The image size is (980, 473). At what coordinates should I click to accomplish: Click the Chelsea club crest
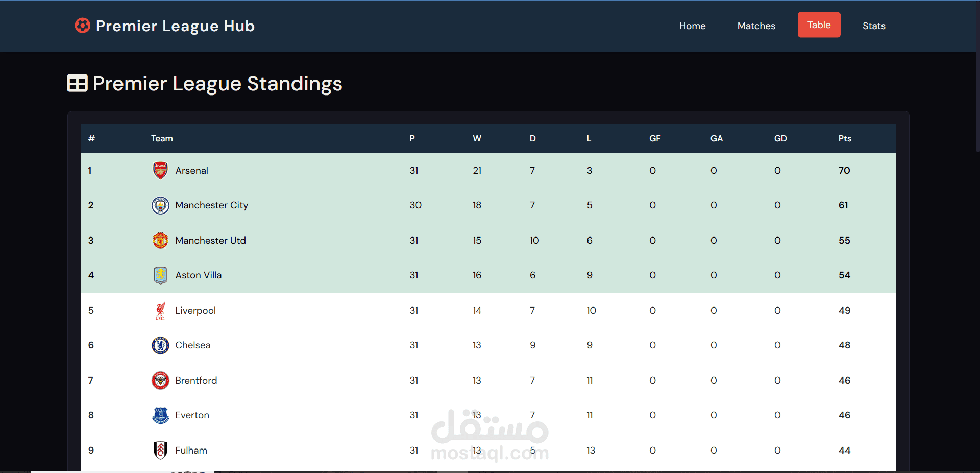[160, 345]
